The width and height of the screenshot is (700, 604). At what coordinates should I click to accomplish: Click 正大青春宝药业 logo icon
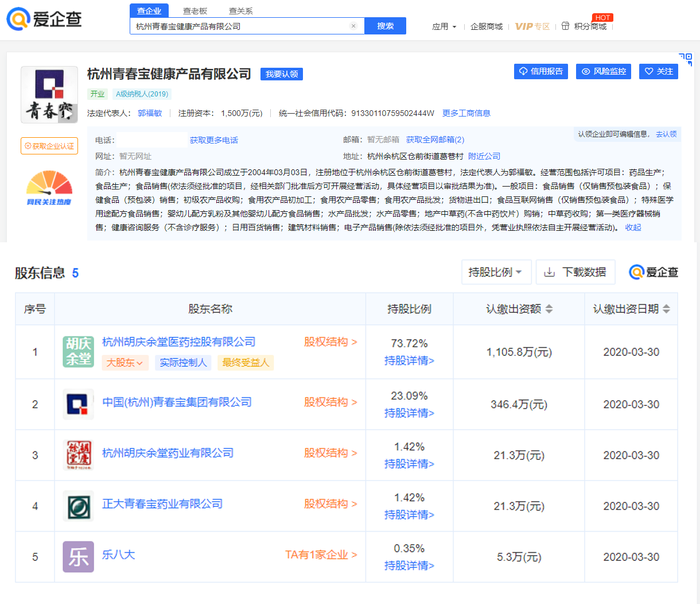(78, 506)
